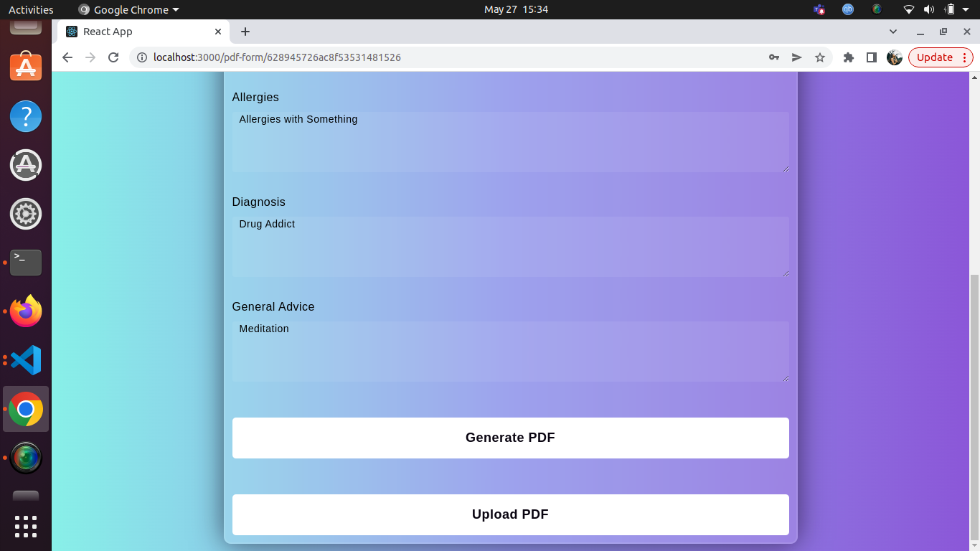The width and height of the screenshot is (980, 551).
Task: Select the React App tab
Action: 143,32
